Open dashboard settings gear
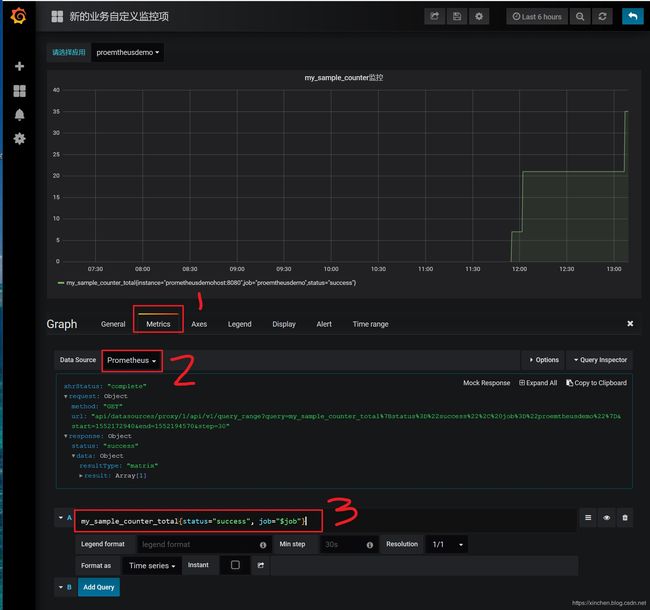Screen dimensions: 650x610 (479, 17)
